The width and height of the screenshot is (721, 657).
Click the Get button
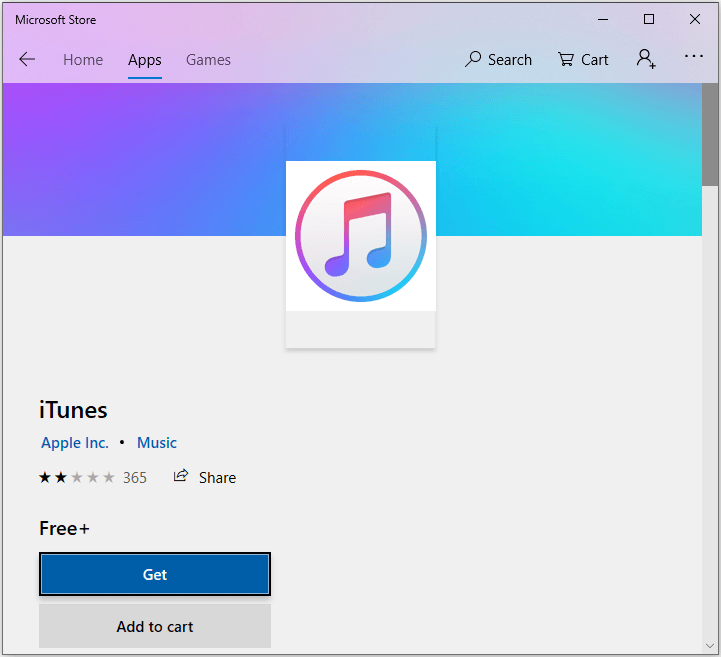pyautogui.click(x=155, y=574)
